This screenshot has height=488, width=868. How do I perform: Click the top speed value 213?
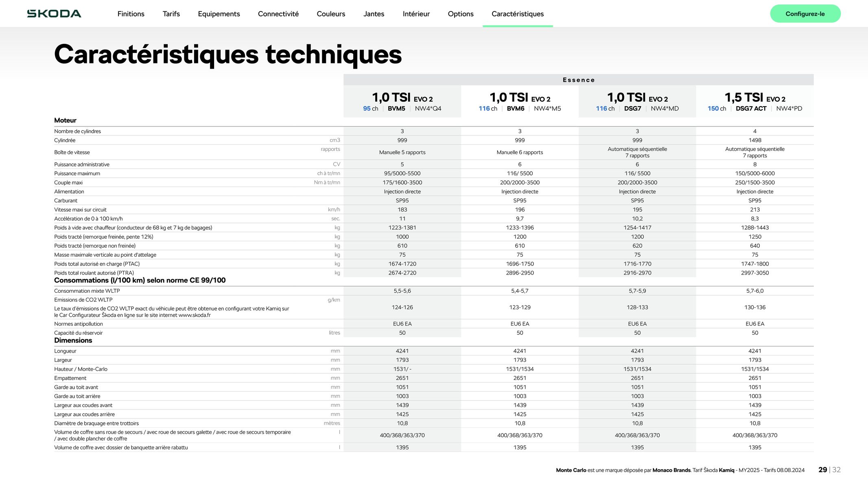tap(755, 210)
